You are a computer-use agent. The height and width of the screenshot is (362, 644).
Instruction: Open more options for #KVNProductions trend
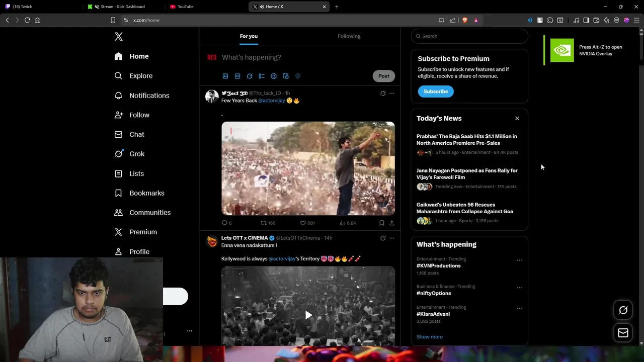click(519, 260)
